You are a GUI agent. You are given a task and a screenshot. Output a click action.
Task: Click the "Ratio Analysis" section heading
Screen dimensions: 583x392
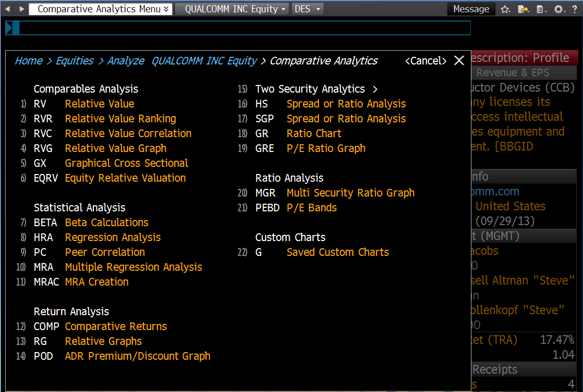click(x=289, y=178)
